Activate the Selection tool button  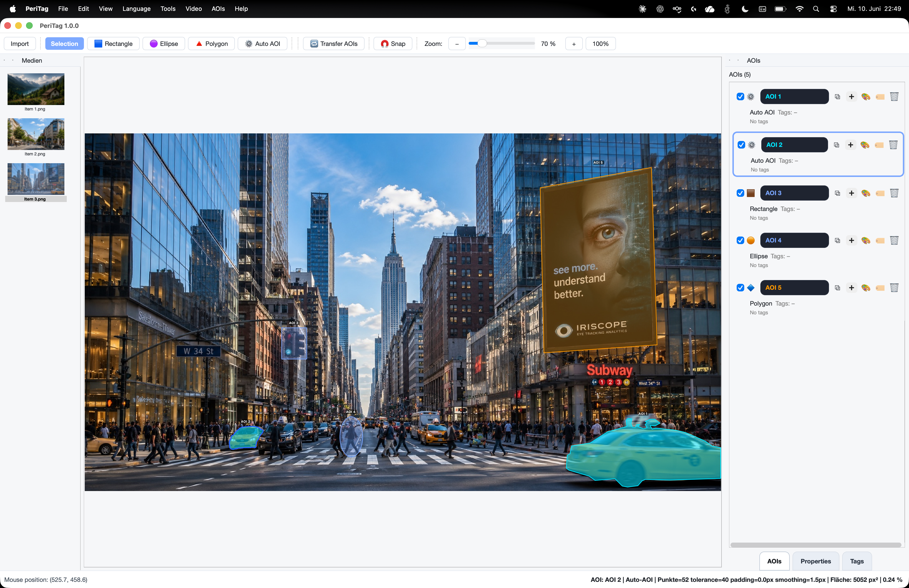[x=64, y=44]
